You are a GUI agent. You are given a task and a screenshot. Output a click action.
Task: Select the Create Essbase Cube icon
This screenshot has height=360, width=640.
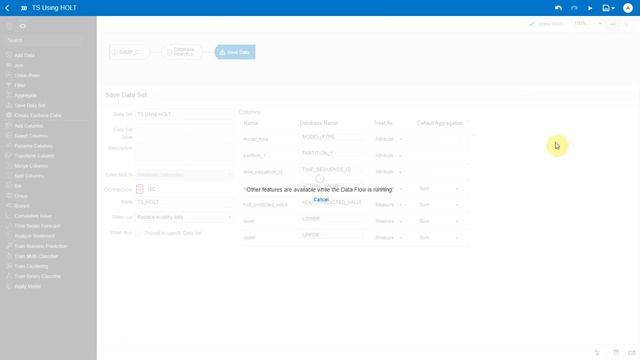[x=9, y=115]
